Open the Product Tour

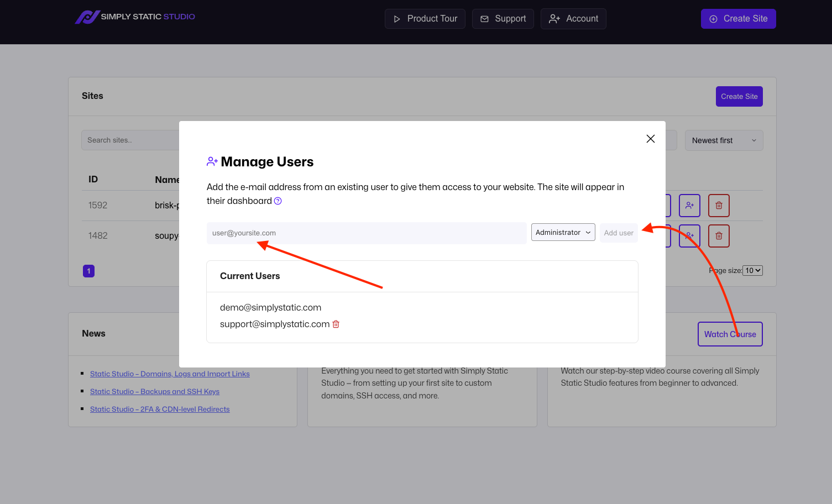pos(425,19)
